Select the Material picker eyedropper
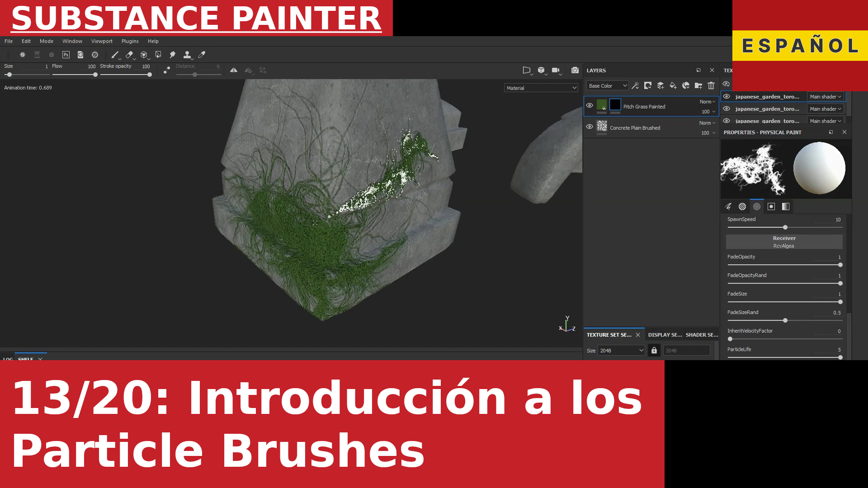The height and width of the screenshot is (488, 868). [x=202, y=55]
